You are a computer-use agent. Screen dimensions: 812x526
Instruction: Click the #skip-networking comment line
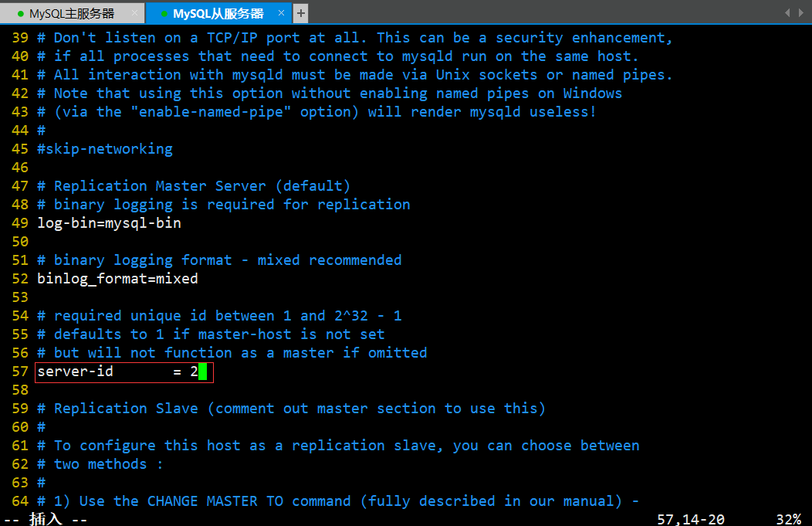tap(104, 149)
